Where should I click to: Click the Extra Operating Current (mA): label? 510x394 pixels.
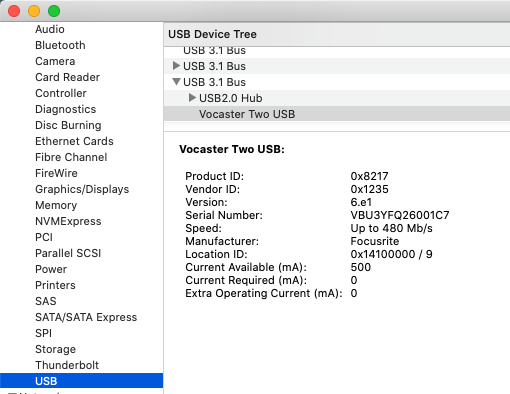click(x=264, y=293)
